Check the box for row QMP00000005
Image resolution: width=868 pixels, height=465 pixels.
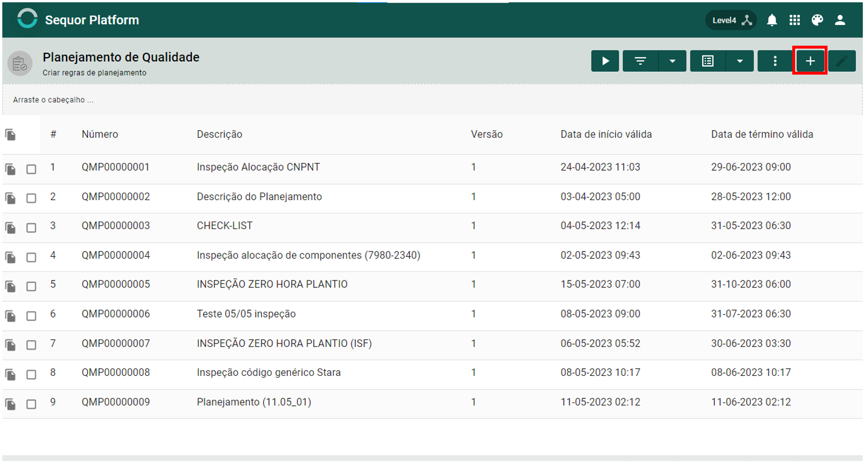(x=31, y=286)
